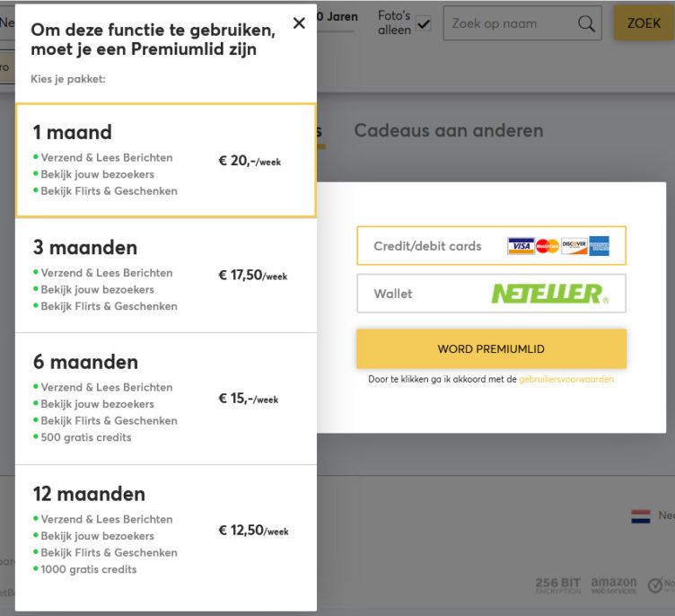Click the 256 bit encryption badge
The height and width of the screenshot is (616, 675).
coord(558,585)
